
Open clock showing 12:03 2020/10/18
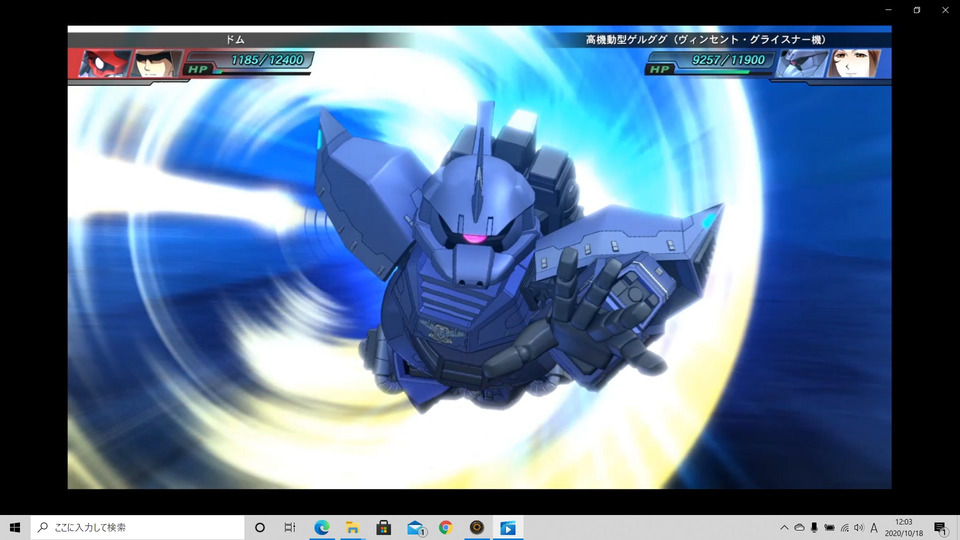click(904, 527)
